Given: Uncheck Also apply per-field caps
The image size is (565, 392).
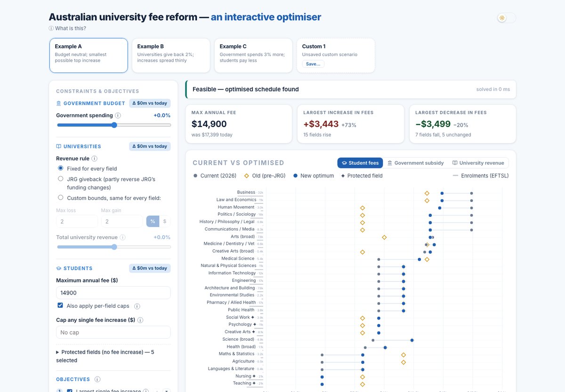Looking at the screenshot, I should 60,305.
